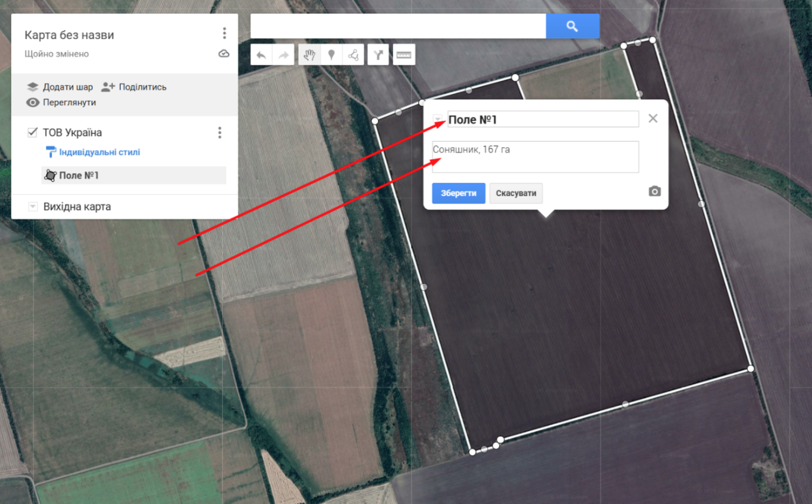
Task: Expand the Вихідна карта base map dropdown
Action: coord(33,207)
